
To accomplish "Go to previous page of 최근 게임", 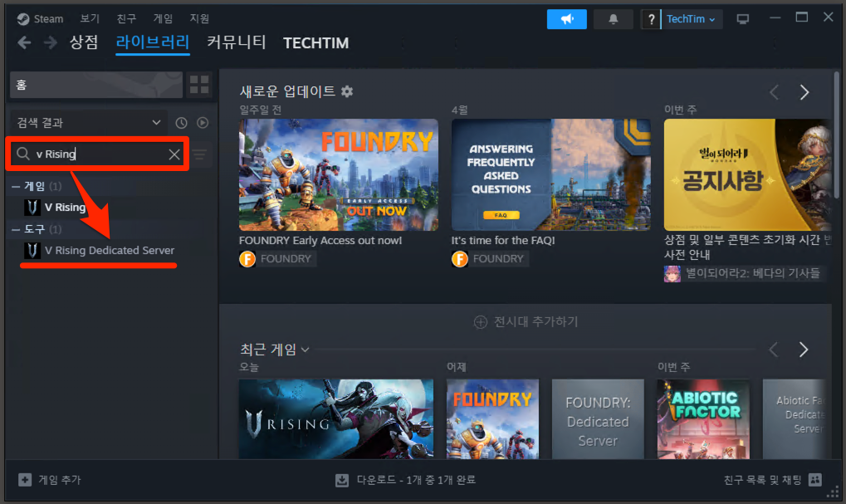I will tap(775, 350).
